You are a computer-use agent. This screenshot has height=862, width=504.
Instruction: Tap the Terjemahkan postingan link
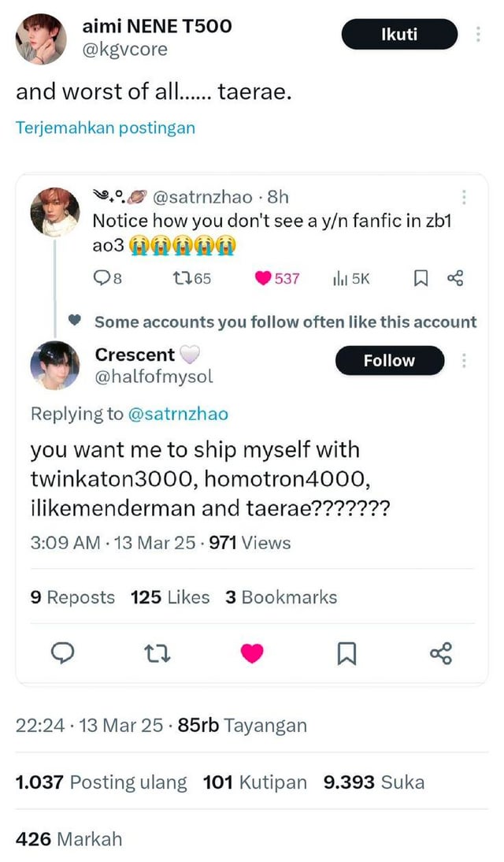106,128
